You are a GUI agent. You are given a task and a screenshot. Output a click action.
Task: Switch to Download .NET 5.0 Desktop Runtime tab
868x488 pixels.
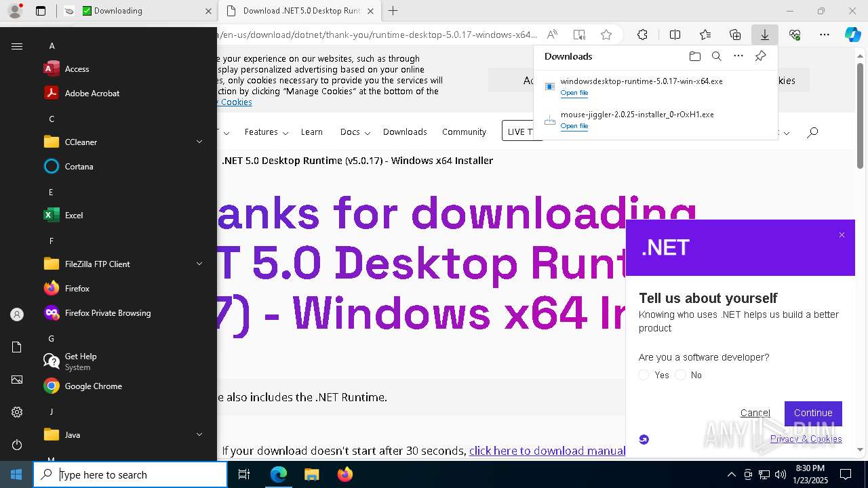coord(300,11)
